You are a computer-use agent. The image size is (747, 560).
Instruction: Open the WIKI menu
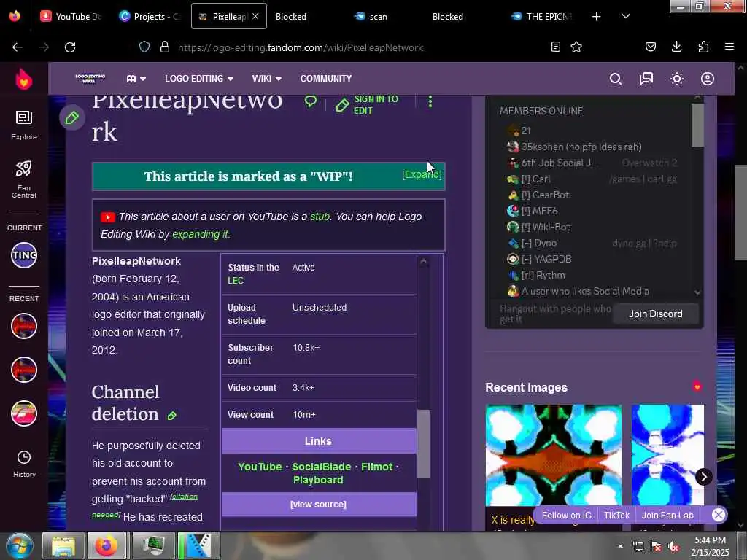tap(267, 79)
